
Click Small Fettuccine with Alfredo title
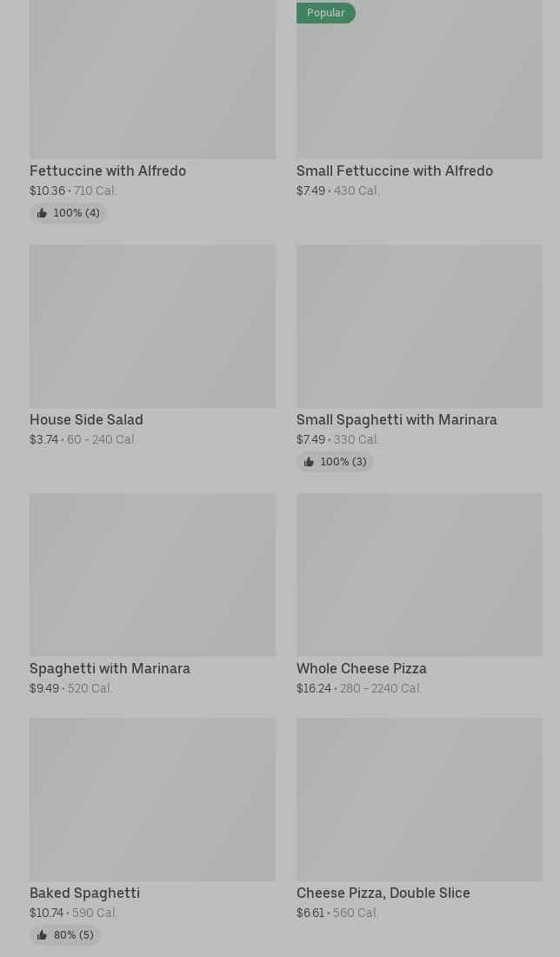coord(394,171)
